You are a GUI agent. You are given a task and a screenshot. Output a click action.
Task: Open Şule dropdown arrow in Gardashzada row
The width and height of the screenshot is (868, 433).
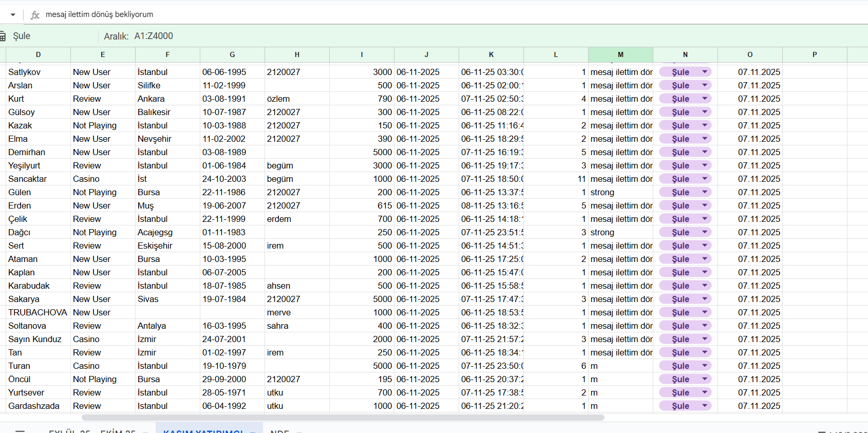(x=705, y=406)
